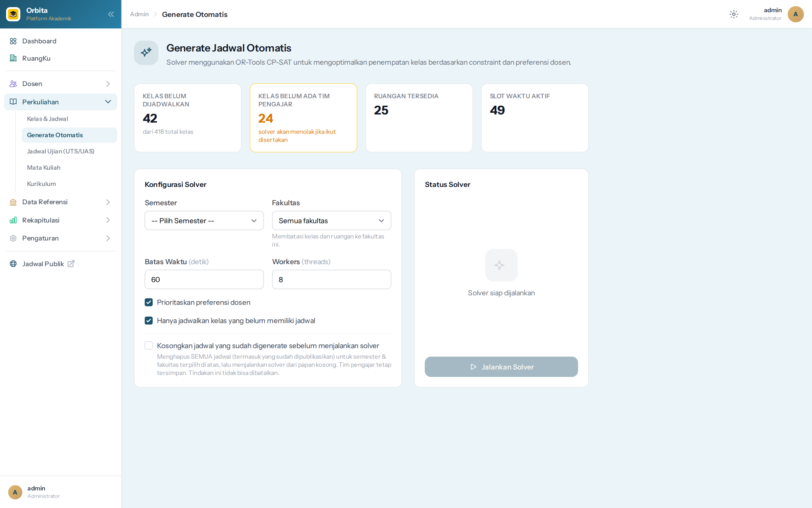Open the Semua fakultas dropdown
Image resolution: width=812 pixels, height=508 pixels.
click(x=331, y=221)
